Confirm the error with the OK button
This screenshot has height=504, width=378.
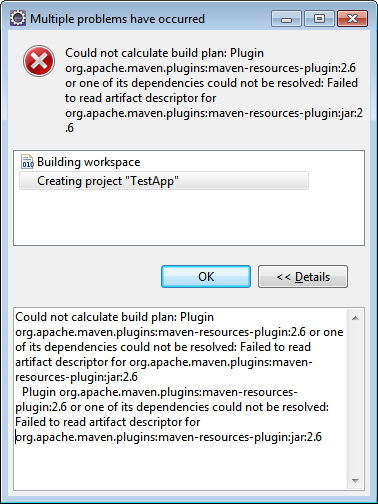[x=206, y=276]
